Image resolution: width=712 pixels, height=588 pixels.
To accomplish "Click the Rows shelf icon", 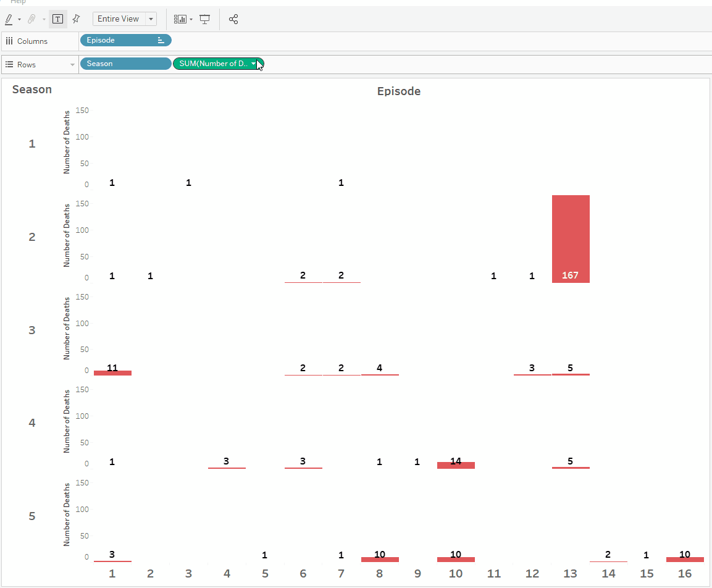I will [x=9, y=64].
